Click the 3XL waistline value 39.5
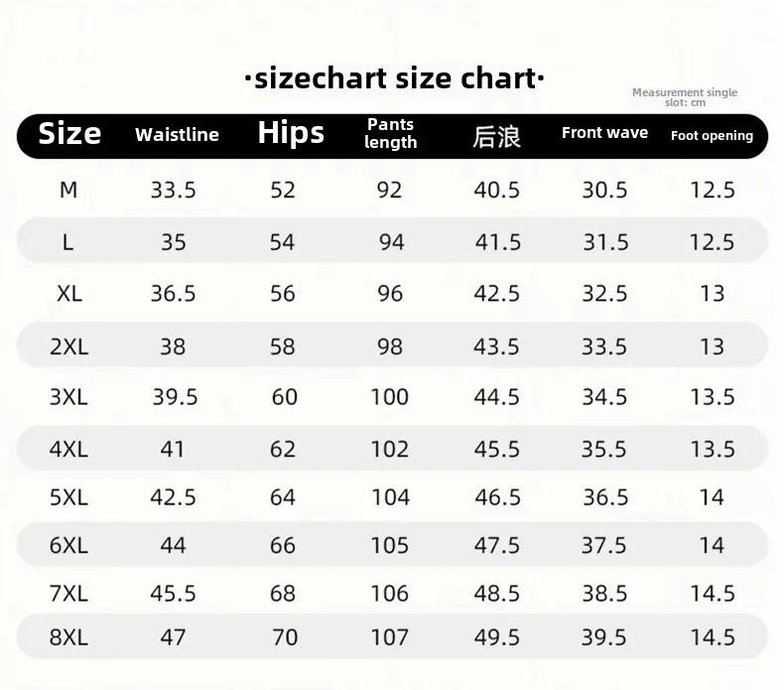 click(x=175, y=397)
